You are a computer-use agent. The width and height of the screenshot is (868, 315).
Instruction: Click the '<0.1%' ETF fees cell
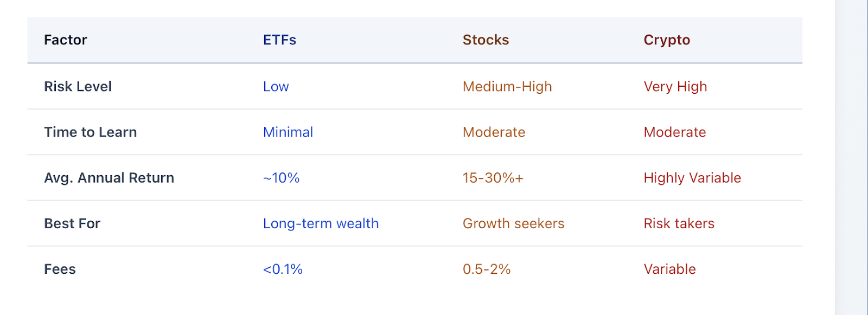click(x=283, y=269)
